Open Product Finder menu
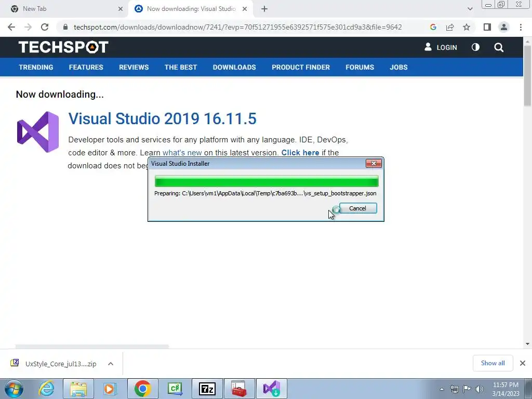 (x=301, y=67)
